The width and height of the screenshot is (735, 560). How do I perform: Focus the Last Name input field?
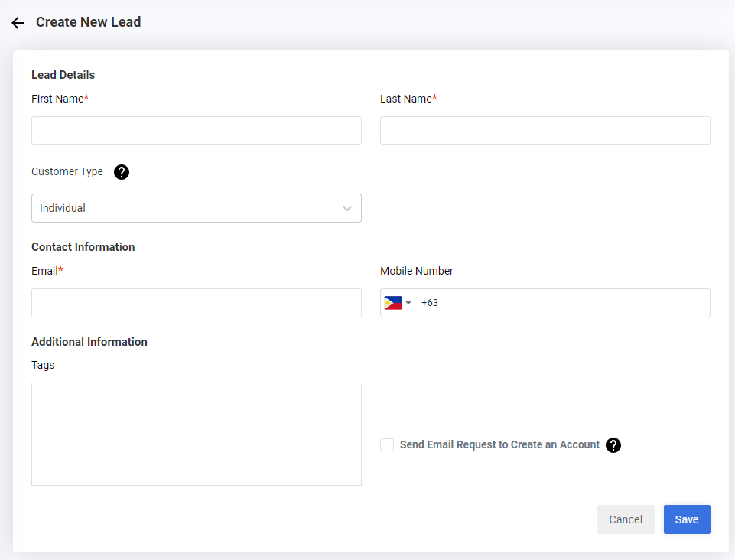[545, 131]
